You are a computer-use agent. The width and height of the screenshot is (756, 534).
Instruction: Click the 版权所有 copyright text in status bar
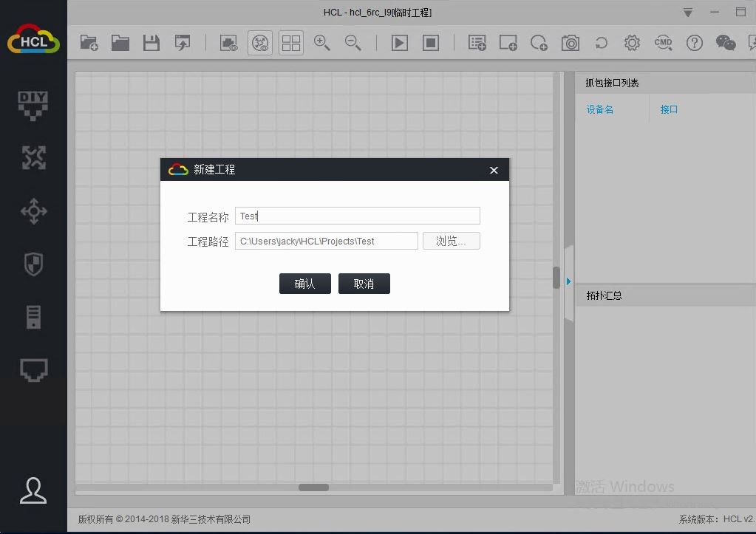(x=164, y=519)
